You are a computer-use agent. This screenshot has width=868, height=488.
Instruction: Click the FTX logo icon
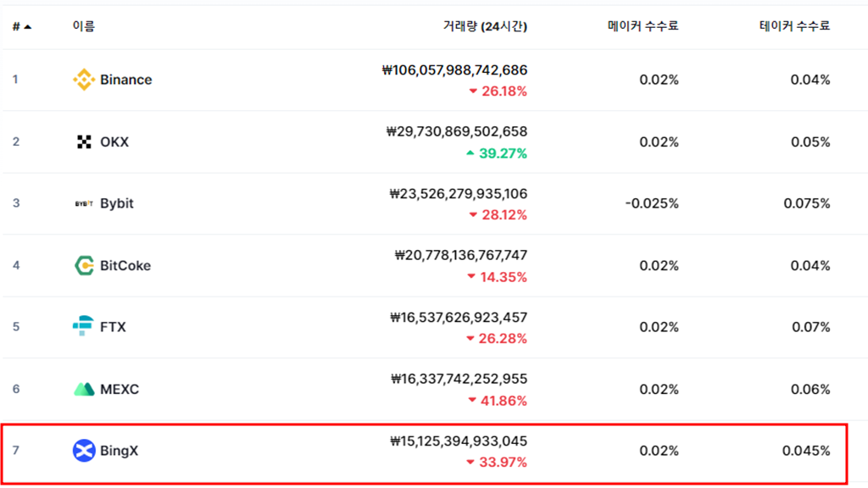point(83,326)
